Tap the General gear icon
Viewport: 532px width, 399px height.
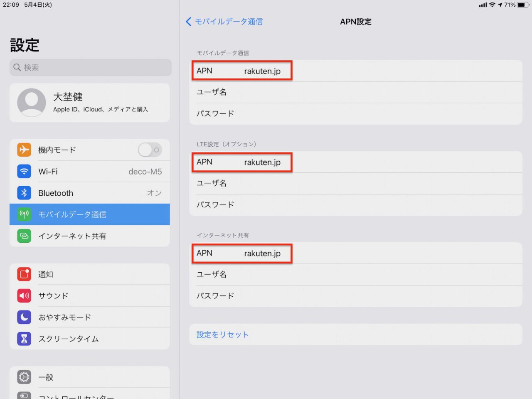pyautogui.click(x=24, y=377)
